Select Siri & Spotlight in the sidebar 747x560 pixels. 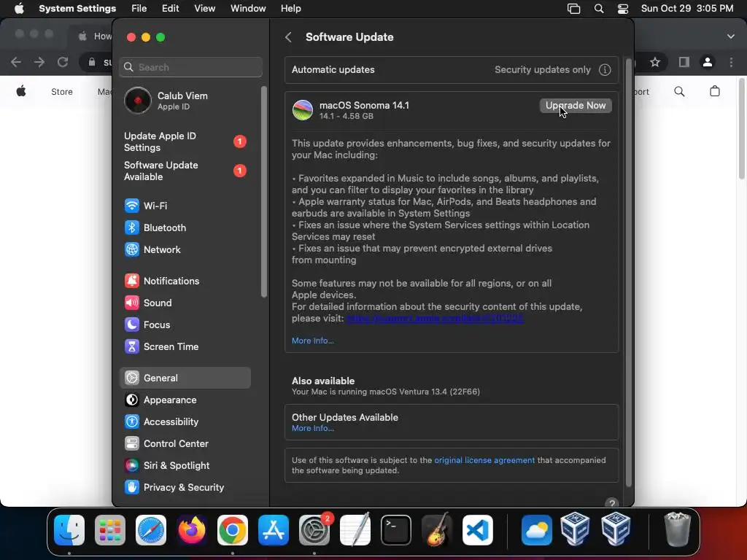pos(185,466)
